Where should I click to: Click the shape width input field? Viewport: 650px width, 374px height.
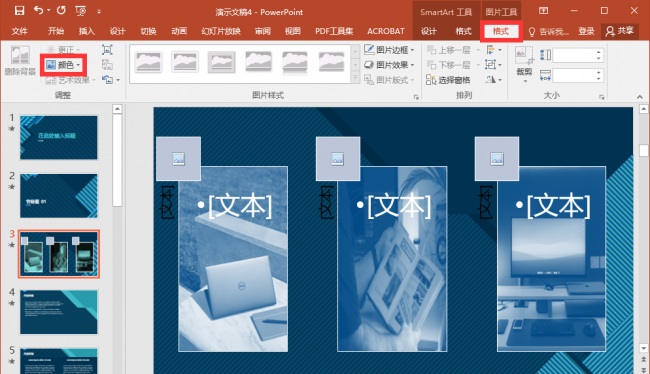(x=575, y=75)
